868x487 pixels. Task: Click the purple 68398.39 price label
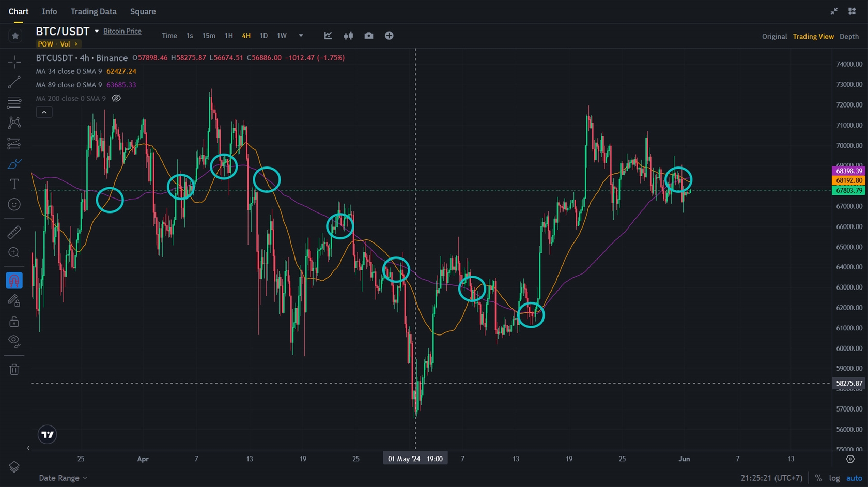[x=848, y=171]
